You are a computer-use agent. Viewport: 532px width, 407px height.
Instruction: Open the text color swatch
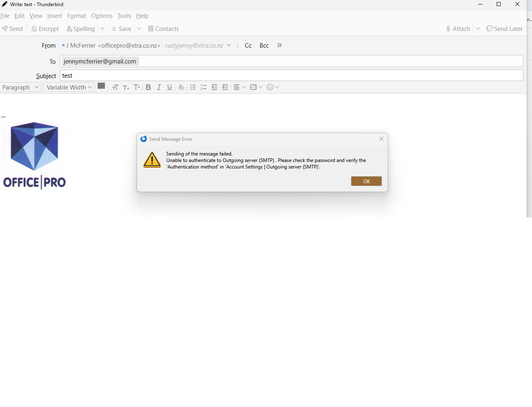point(102,87)
